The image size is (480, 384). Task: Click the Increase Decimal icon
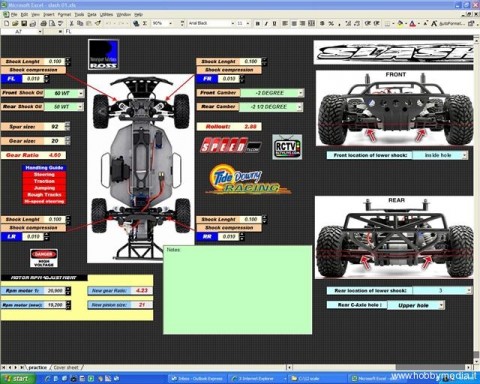(x=348, y=23)
